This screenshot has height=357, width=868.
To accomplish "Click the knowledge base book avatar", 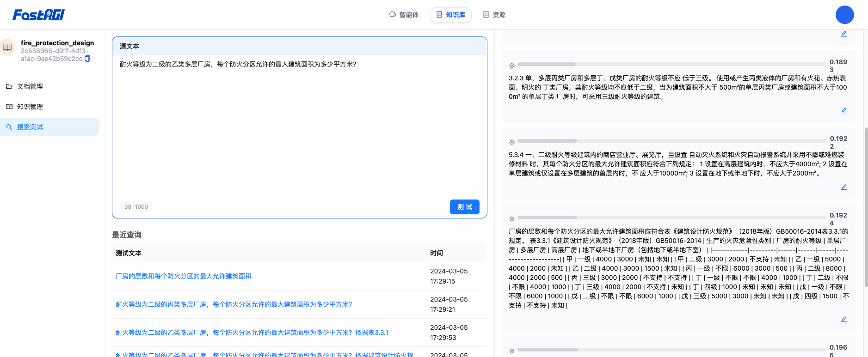I will point(7,48).
